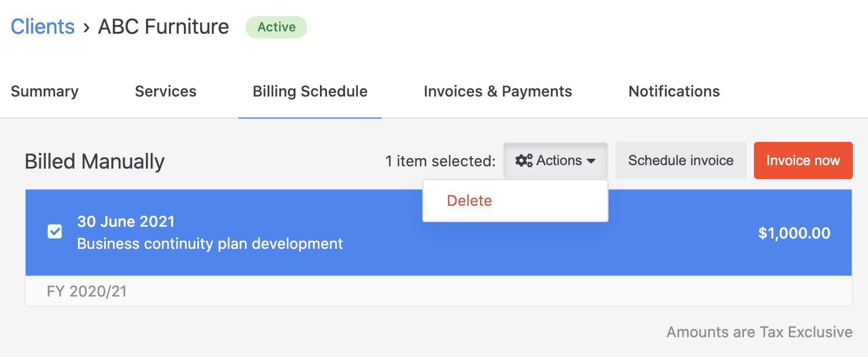Click the gears icon in Actions button
This screenshot has height=357, width=868.
point(524,161)
